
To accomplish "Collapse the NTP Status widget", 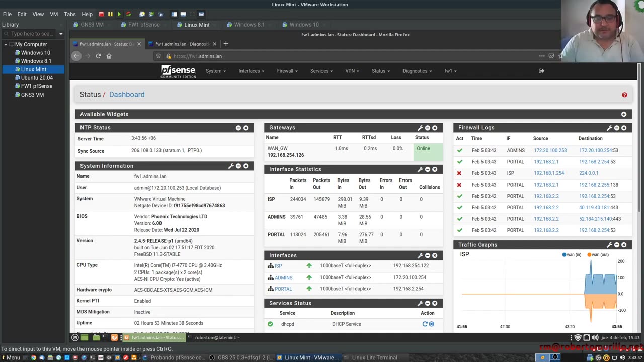I will (x=238, y=128).
